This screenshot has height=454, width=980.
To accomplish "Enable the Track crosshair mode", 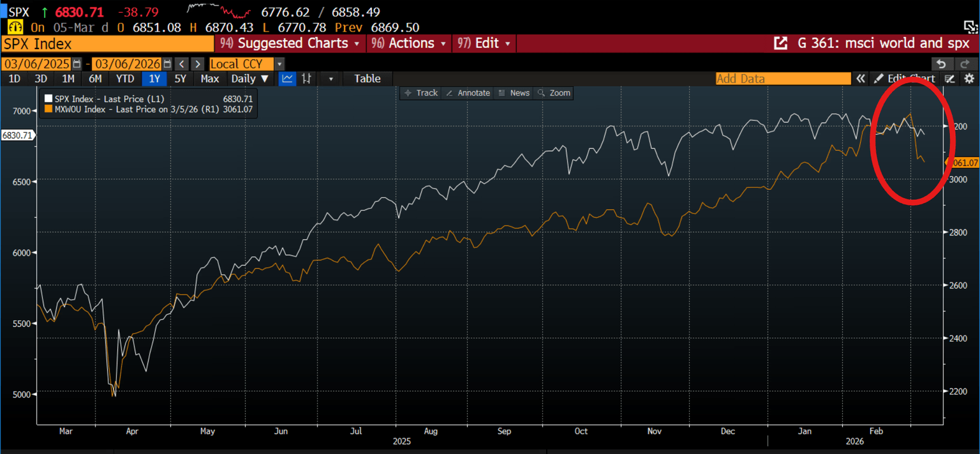I will tap(421, 93).
